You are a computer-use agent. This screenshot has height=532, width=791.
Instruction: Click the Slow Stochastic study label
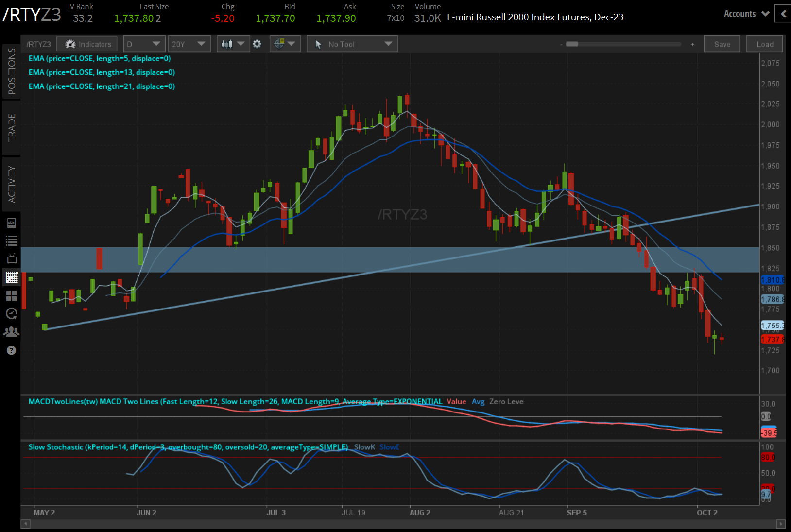coord(188,447)
